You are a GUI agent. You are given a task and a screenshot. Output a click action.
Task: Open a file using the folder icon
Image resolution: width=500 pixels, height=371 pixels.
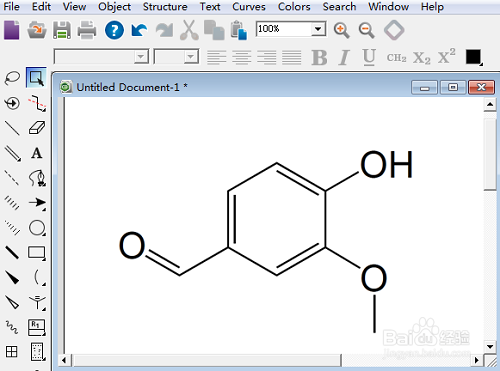click(x=37, y=30)
